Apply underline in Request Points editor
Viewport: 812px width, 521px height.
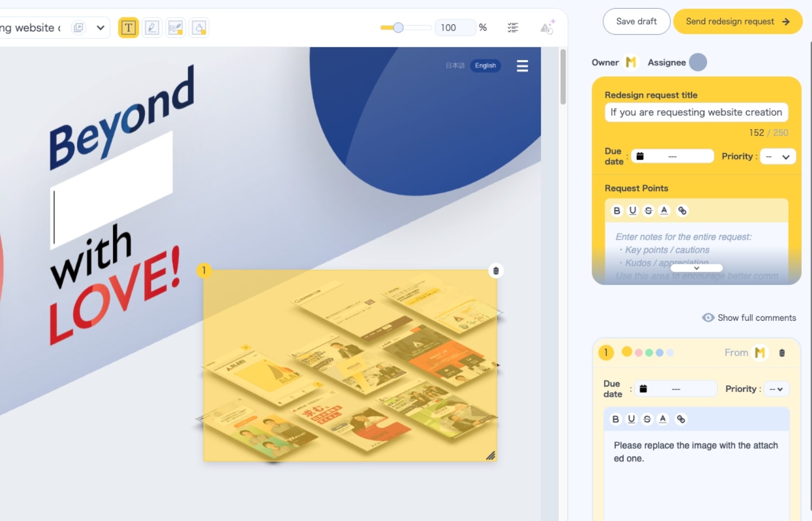pos(632,211)
